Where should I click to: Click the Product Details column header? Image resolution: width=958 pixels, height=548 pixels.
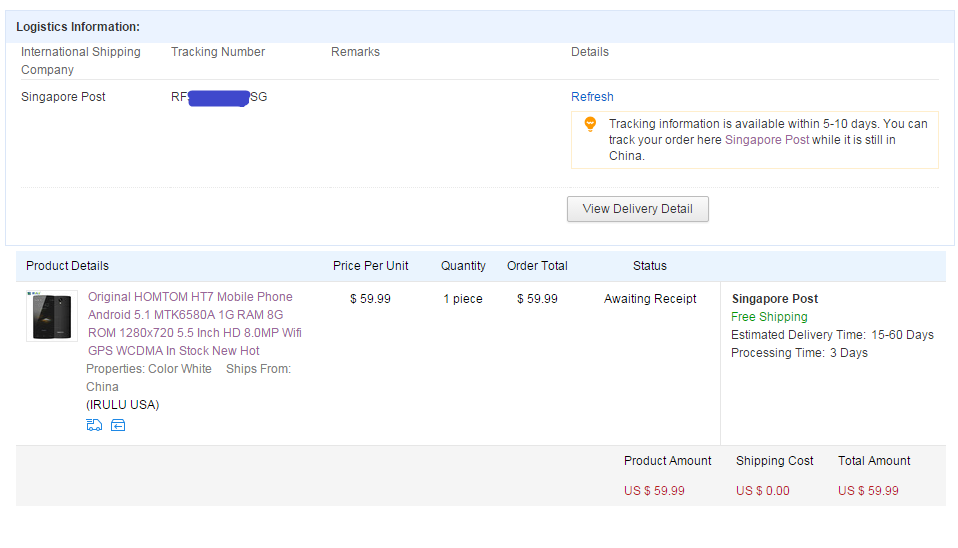pyautogui.click(x=67, y=266)
